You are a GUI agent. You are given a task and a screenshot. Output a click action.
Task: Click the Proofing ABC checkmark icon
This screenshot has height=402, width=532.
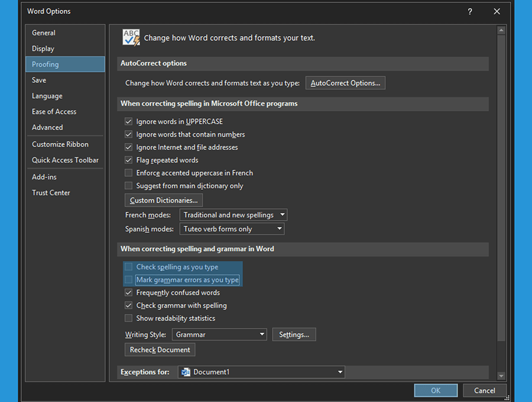point(131,37)
